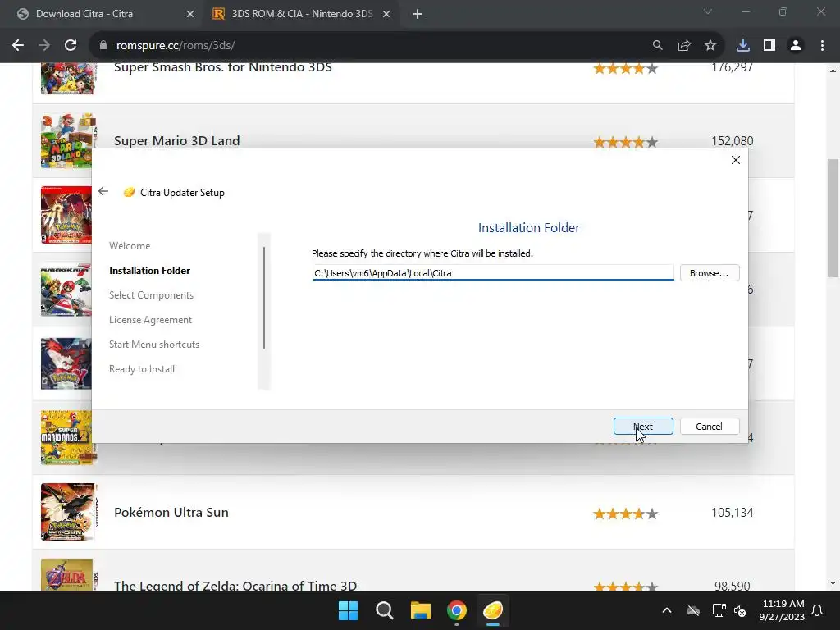This screenshot has width=840, height=630.
Task: Click Pokémon Ultra Sun star rating
Action: (x=625, y=514)
